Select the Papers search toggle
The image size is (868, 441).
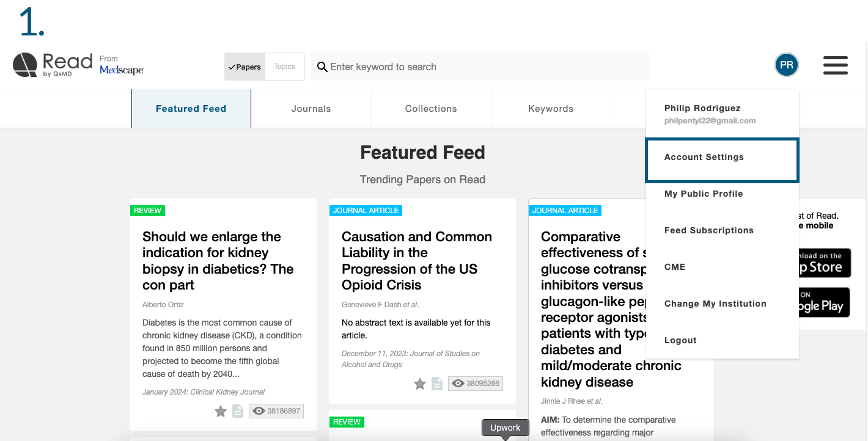(x=245, y=67)
